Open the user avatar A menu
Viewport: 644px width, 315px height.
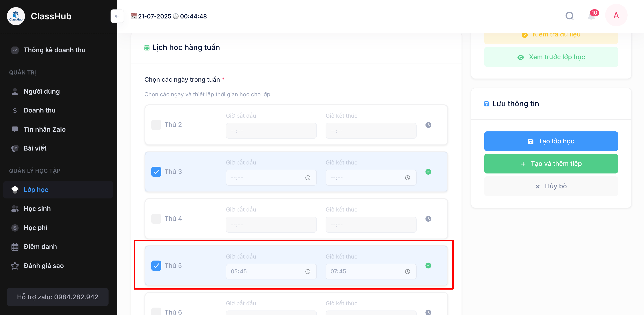click(616, 15)
